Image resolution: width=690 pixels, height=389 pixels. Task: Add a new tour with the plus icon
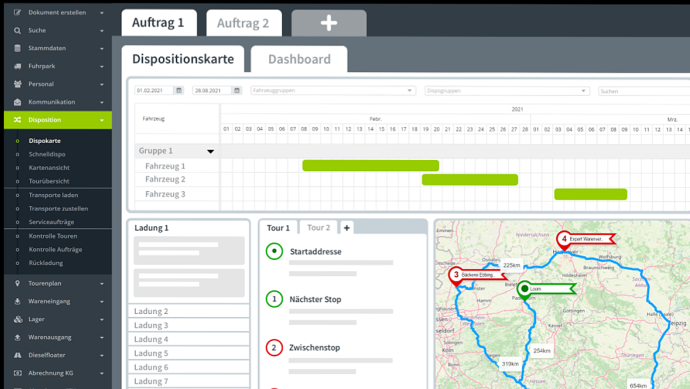(347, 228)
